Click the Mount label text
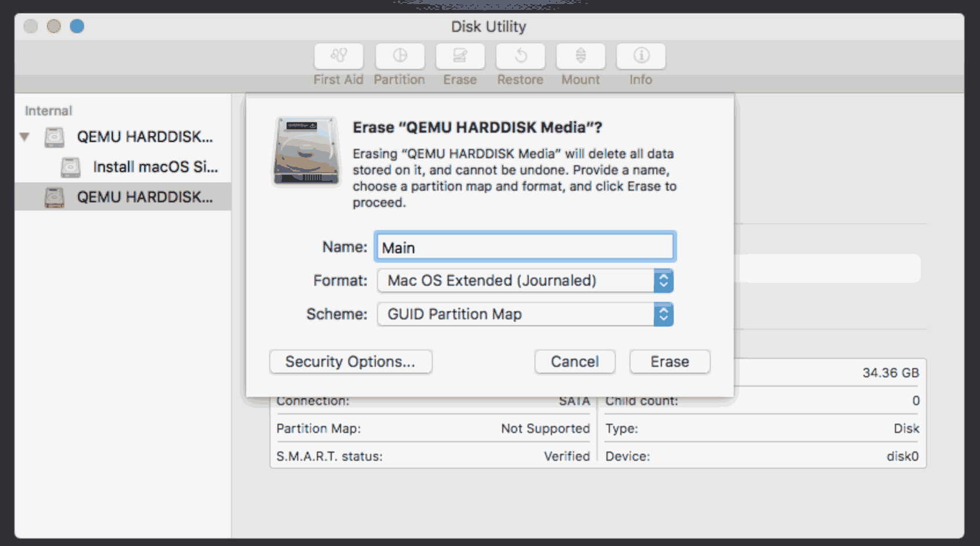 point(580,79)
